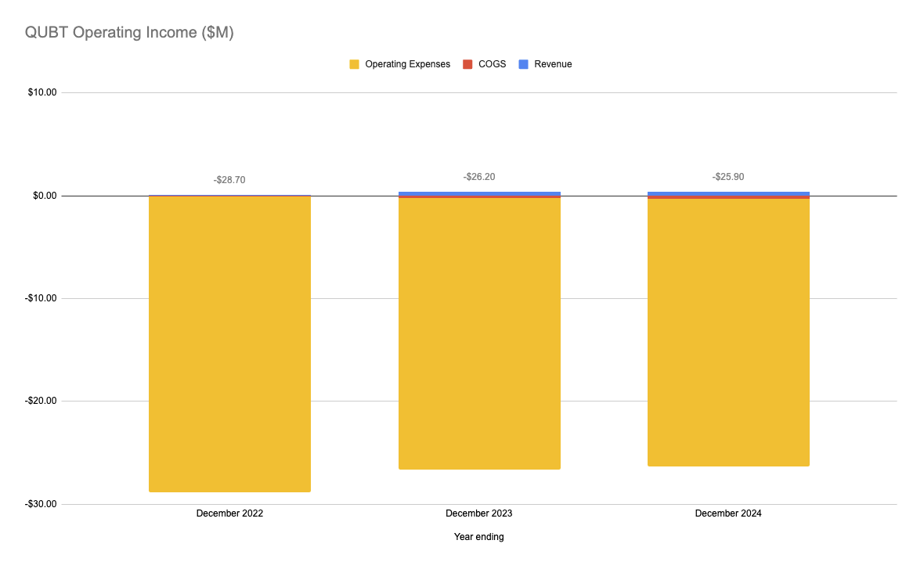Click the $0.00 gridline label

44,195
